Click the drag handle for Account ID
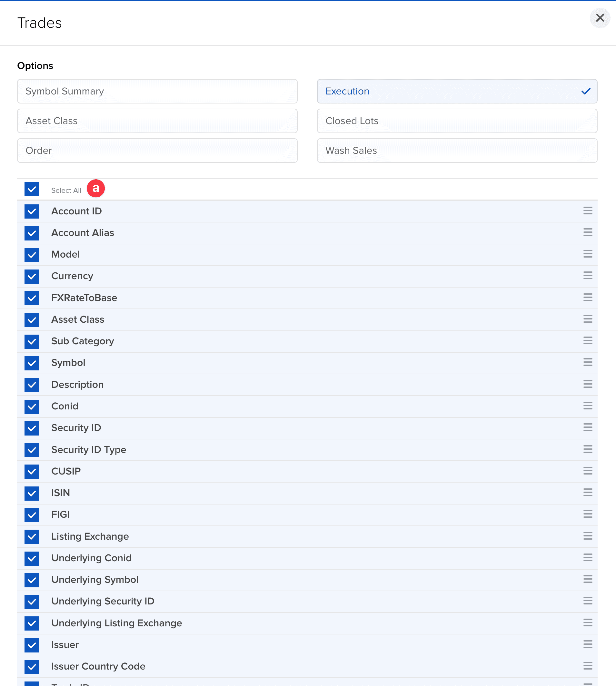Image resolution: width=616 pixels, height=686 pixels. pyautogui.click(x=588, y=211)
